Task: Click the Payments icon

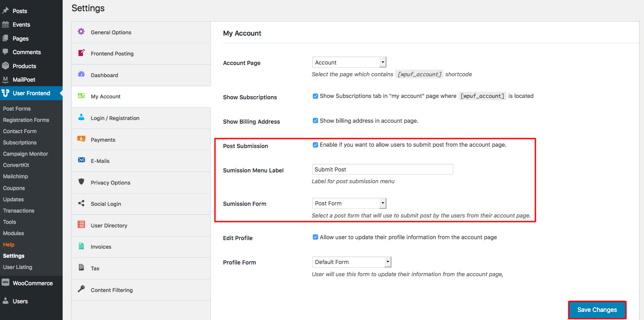Action: [x=81, y=139]
